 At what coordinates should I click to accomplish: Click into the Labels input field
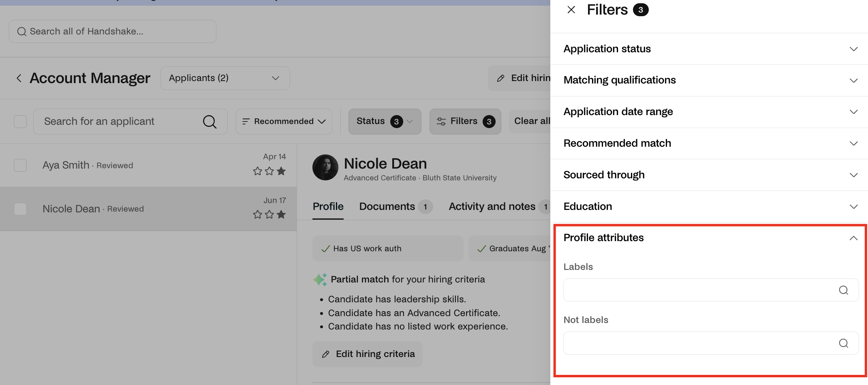711,290
